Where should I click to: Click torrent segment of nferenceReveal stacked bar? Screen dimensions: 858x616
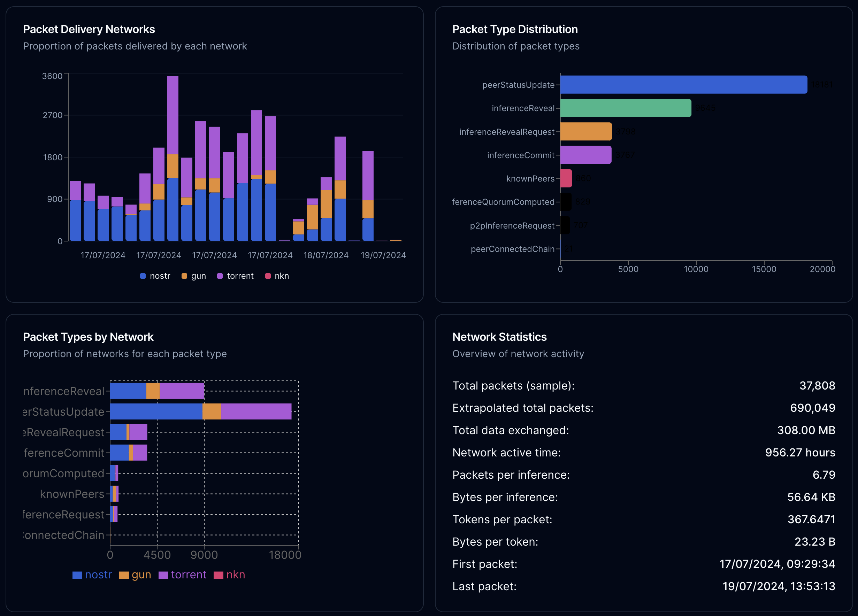pyautogui.click(x=182, y=391)
